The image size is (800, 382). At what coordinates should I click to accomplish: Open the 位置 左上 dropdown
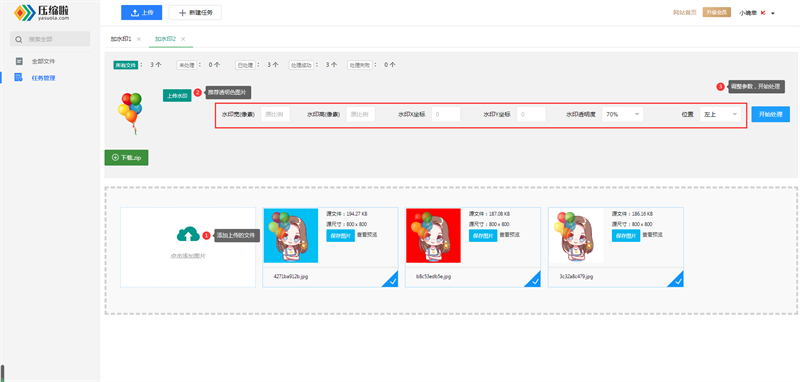coord(720,115)
